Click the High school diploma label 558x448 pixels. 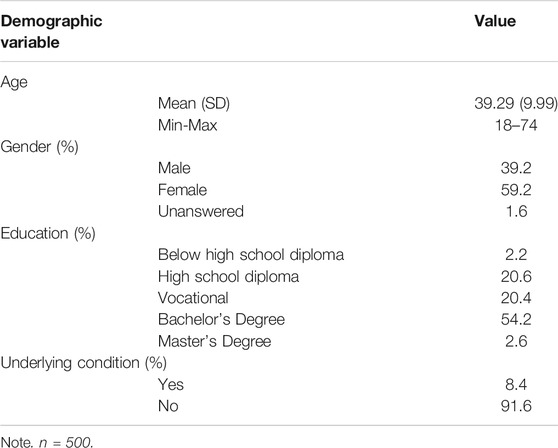tap(228, 277)
